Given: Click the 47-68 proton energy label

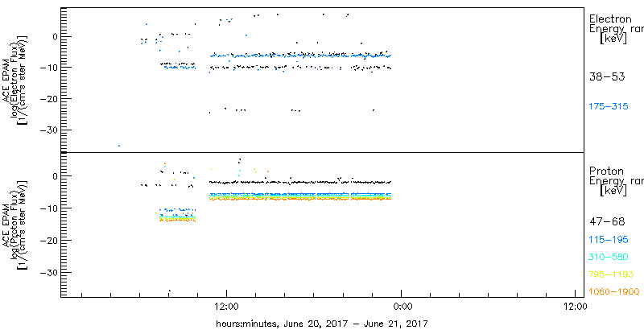Looking at the screenshot, I should coord(607,222).
